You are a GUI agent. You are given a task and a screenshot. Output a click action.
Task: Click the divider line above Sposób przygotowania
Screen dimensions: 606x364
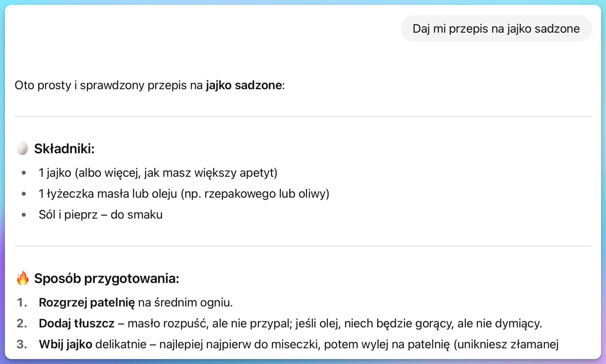(303, 246)
